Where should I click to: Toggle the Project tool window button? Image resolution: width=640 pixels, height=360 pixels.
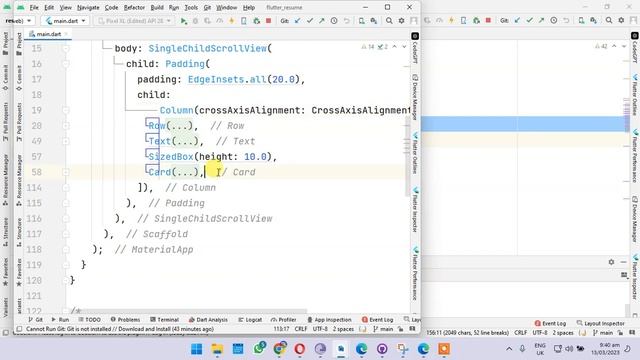pyautogui.click(x=19, y=45)
